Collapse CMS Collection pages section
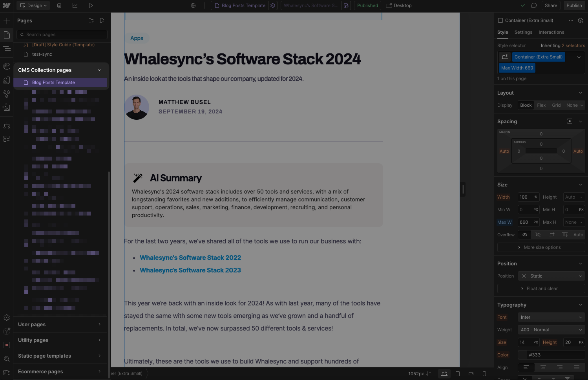 pyautogui.click(x=99, y=70)
